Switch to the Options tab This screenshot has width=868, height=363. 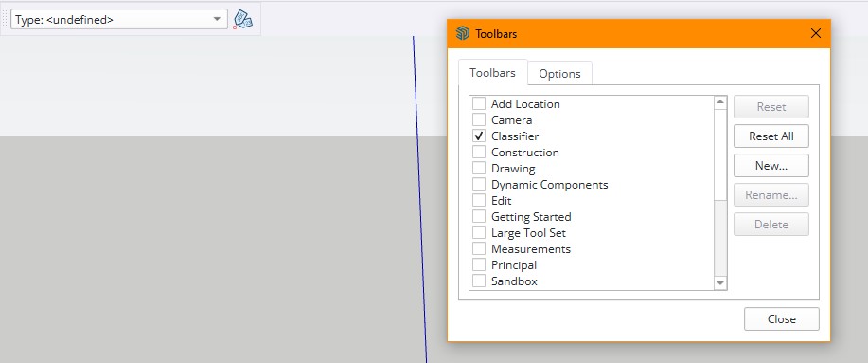click(559, 74)
